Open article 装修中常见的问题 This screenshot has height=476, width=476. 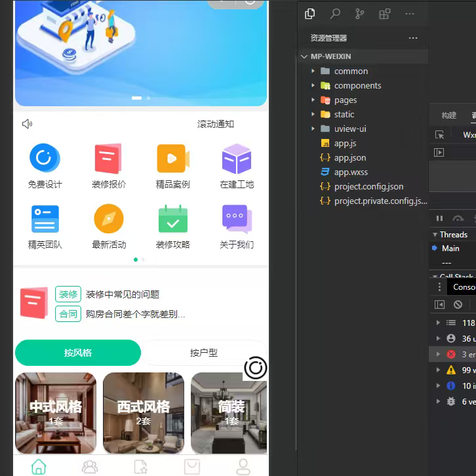tap(123, 294)
